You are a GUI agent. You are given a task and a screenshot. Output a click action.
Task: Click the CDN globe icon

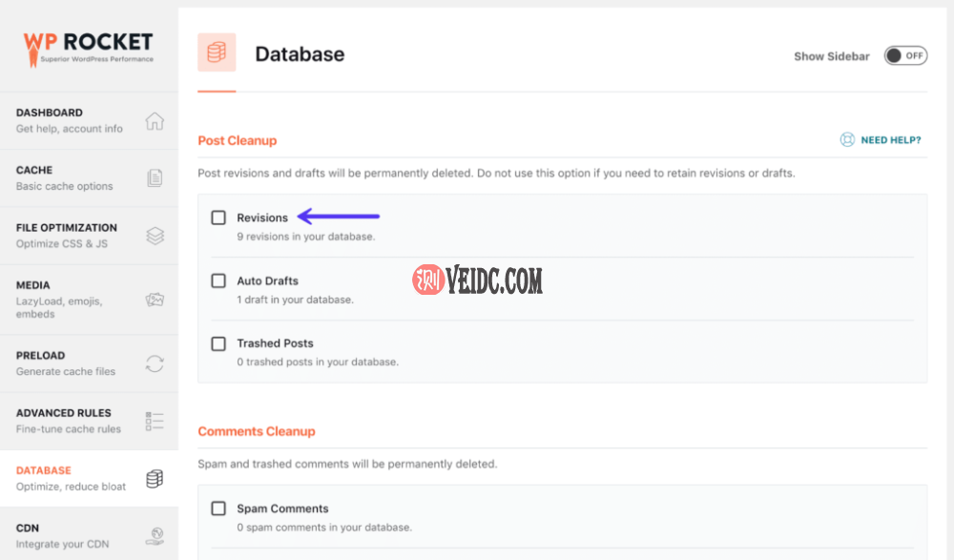[x=155, y=535]
